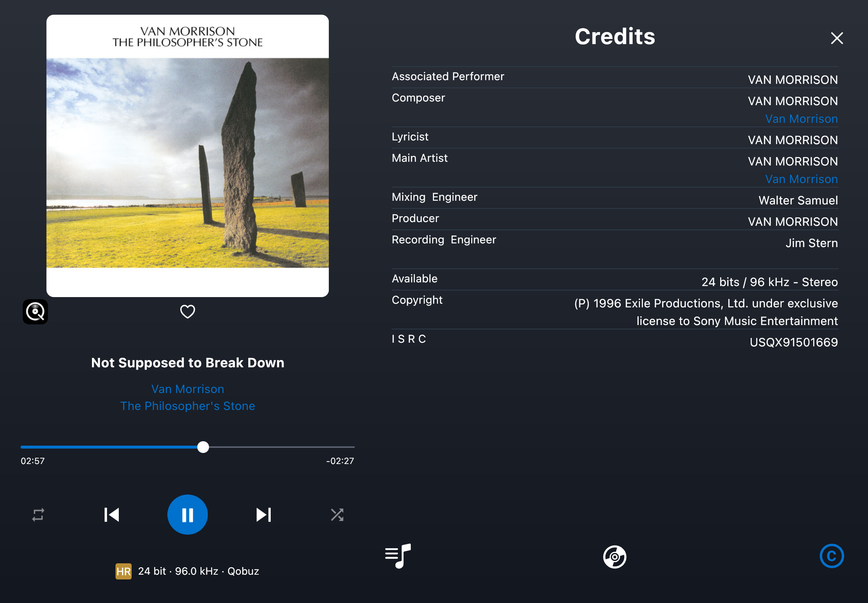Click the ISRC code USQX91501669
Viewport: 868px width, 603px height.
pyautogui.click(x=794, y=342)
